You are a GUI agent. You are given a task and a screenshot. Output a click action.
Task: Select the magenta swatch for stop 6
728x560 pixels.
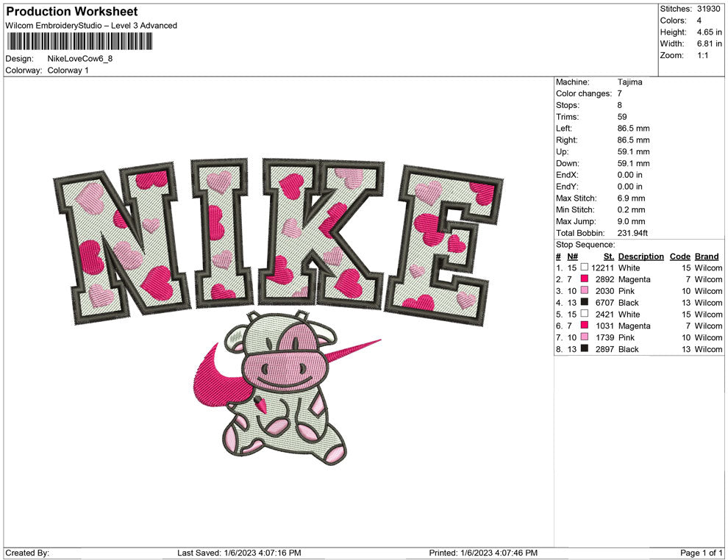583,326
